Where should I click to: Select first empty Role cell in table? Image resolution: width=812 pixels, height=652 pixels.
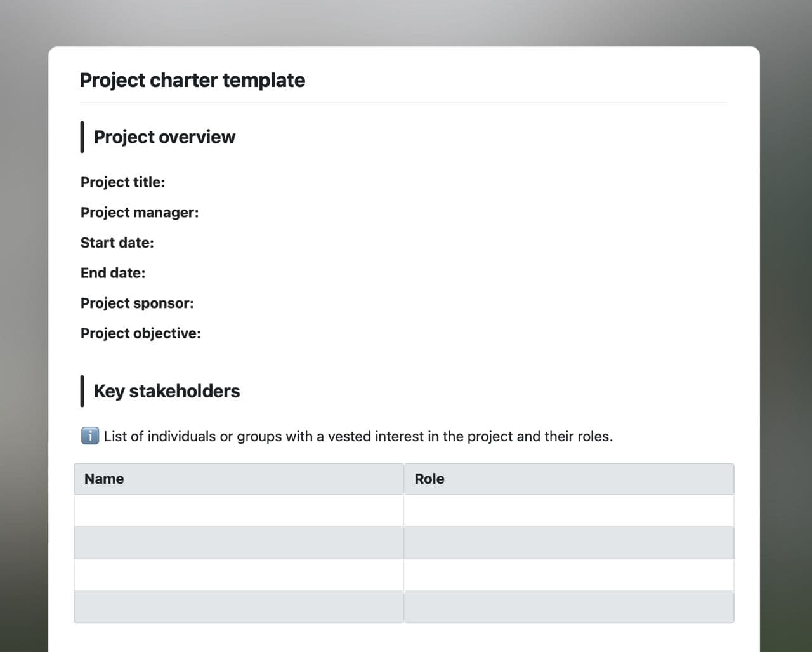click(x=568, y=511)
